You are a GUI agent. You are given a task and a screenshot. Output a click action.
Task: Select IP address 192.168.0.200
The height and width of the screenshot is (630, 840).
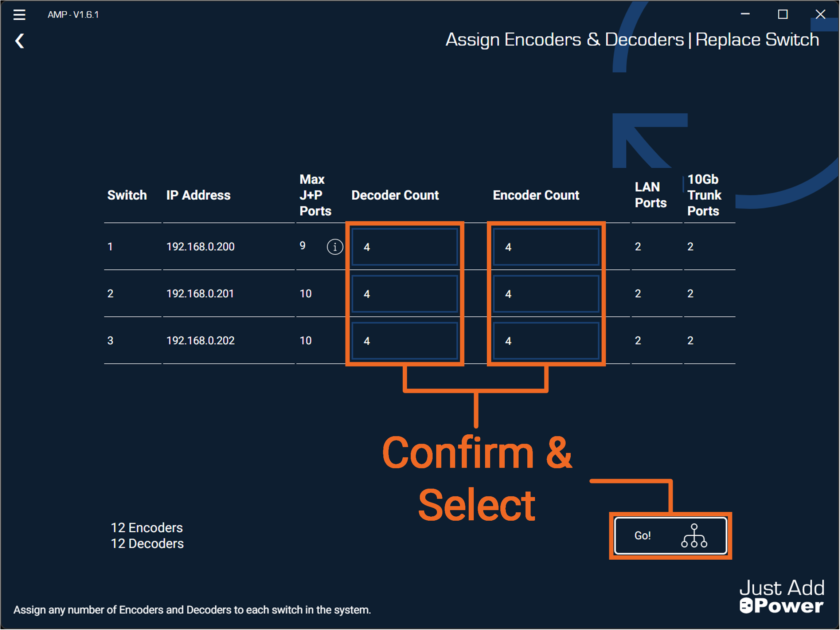tap(200, 247)
